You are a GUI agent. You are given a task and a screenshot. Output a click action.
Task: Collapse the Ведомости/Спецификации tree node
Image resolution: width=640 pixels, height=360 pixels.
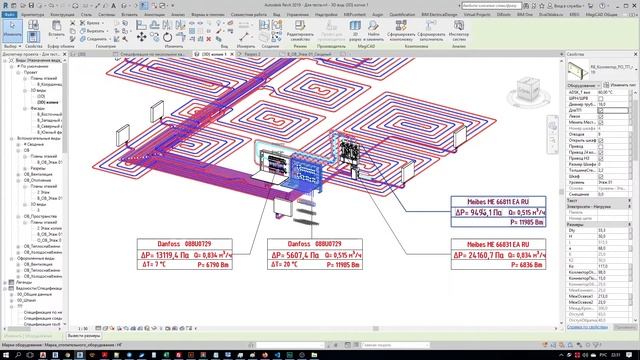(x=5, y=288)
